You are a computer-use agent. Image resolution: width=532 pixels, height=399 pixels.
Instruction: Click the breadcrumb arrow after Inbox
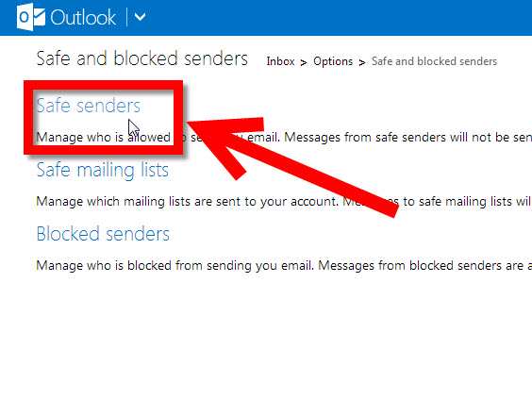pos(304,62)
